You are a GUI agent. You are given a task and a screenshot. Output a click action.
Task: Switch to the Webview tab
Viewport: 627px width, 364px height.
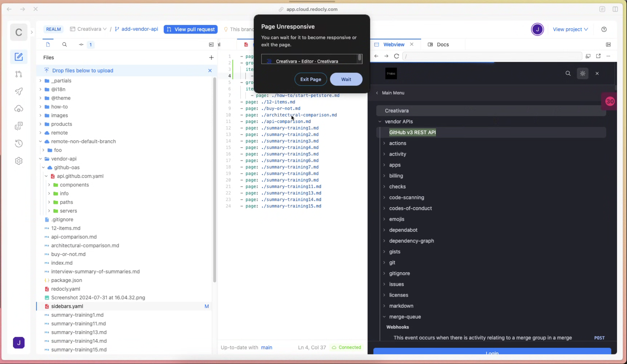[394, 45]
